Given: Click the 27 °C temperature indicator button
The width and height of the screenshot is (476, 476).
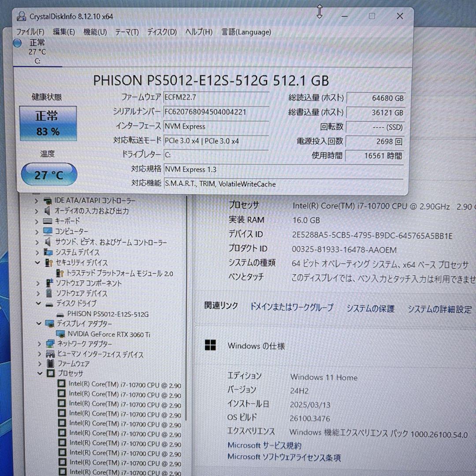Looking at the screenshot, I should pyautogui.click(x=49, y=174).
